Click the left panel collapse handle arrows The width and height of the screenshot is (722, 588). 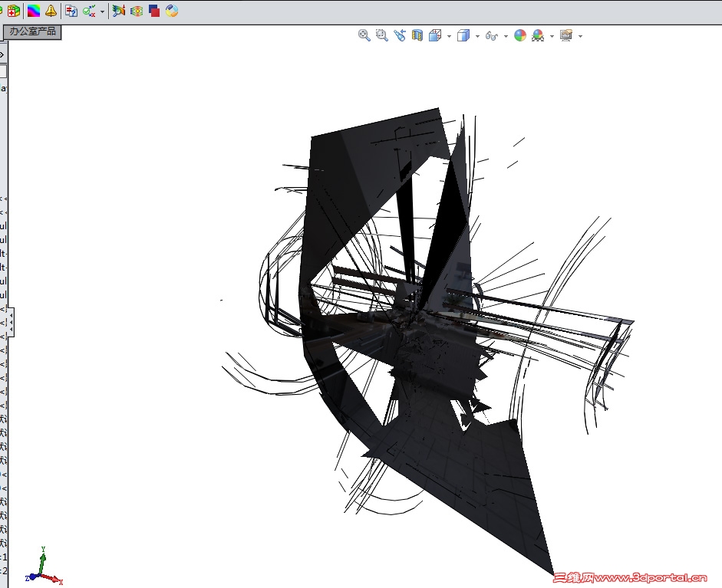pyautogui.click(x=11, y=322)
